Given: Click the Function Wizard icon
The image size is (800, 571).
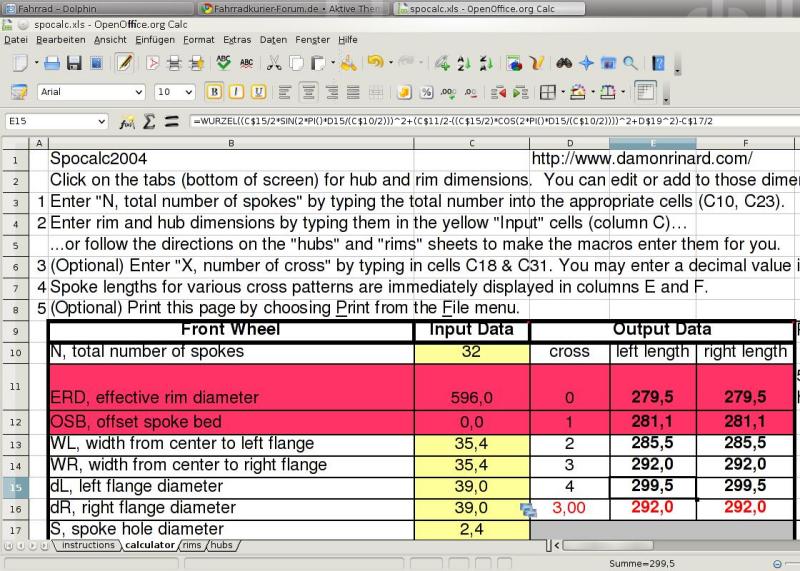Looking at the screenshot, I should [x=127, y=122].
